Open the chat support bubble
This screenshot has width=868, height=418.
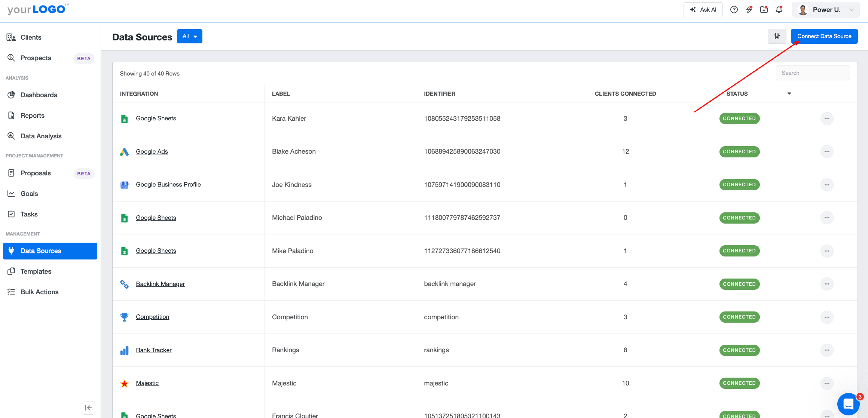tap(848, 404)
